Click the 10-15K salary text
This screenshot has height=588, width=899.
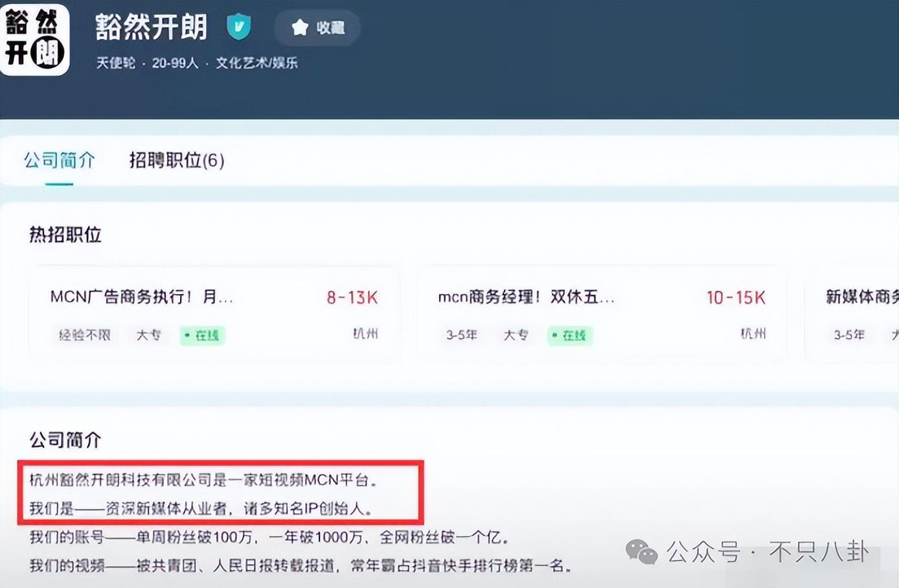click(736, 297)
